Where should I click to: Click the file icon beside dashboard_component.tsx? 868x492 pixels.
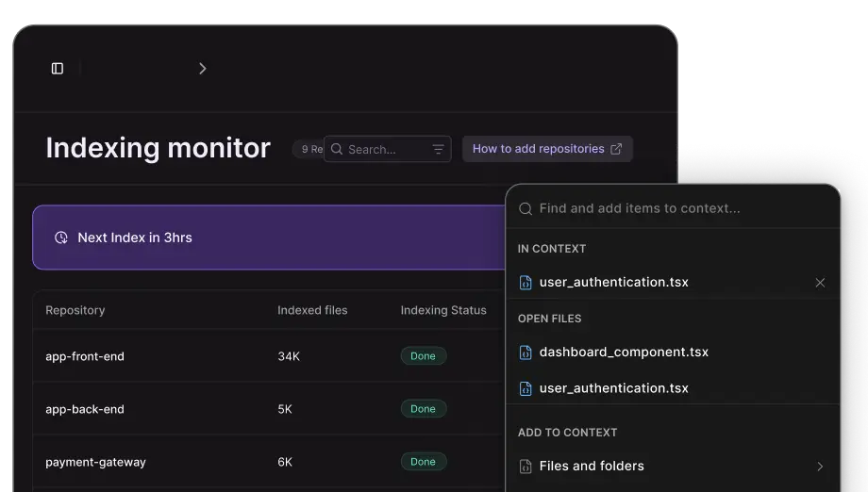(x=526, y=353)
